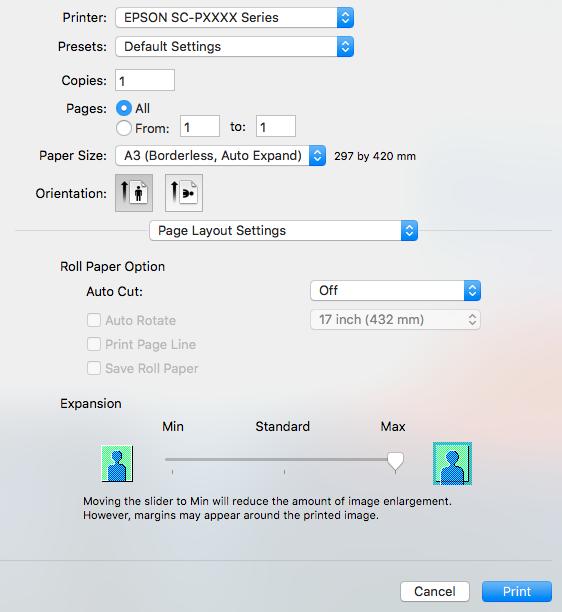Click the Standard slider label
This screenshot has width=562, height=612.
(283, 426)
